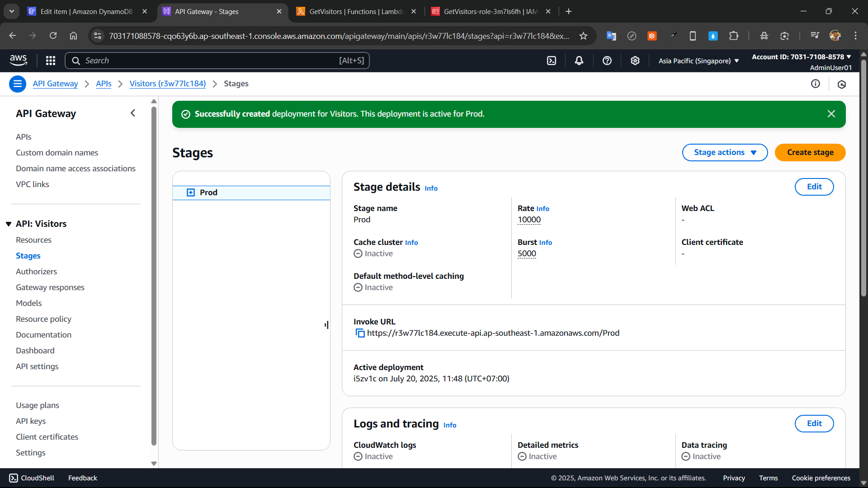Open Info link beside Cache cluster

pyautogui.click(x=411, y=242)
